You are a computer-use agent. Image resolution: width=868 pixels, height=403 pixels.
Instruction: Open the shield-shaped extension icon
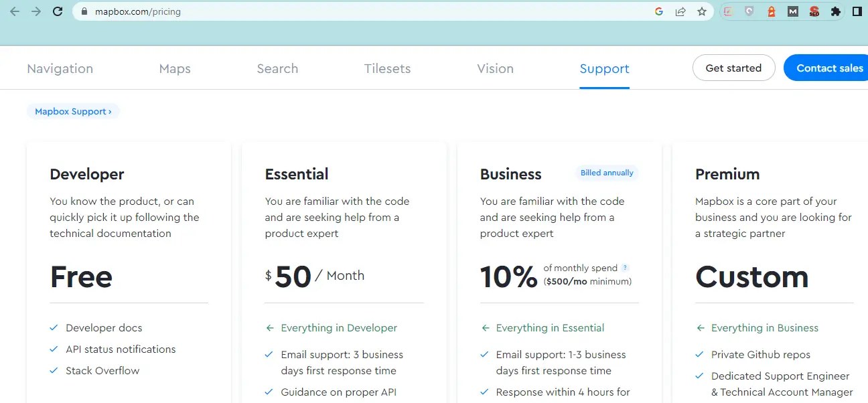[748, 11]
